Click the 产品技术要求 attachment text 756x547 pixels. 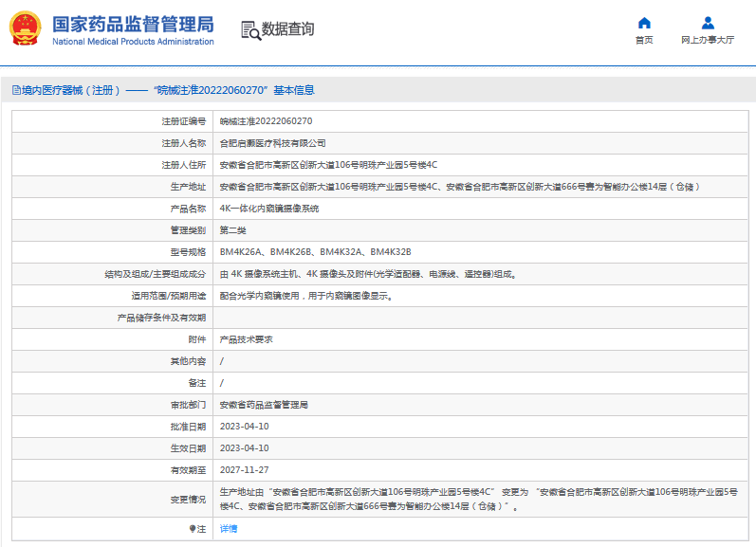245,339
